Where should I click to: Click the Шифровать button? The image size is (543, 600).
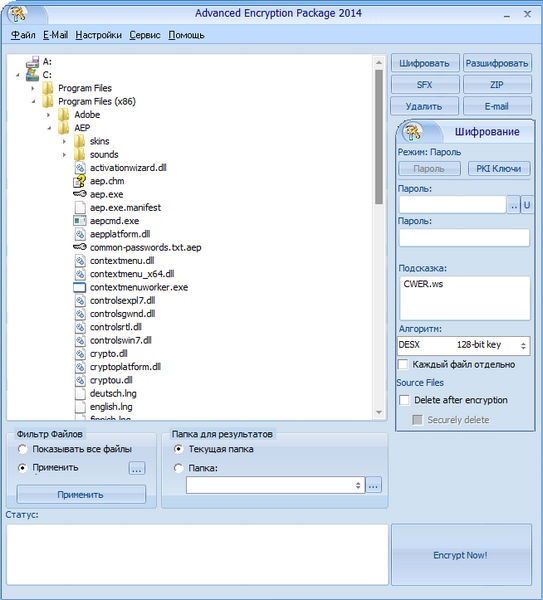(424, 63)
